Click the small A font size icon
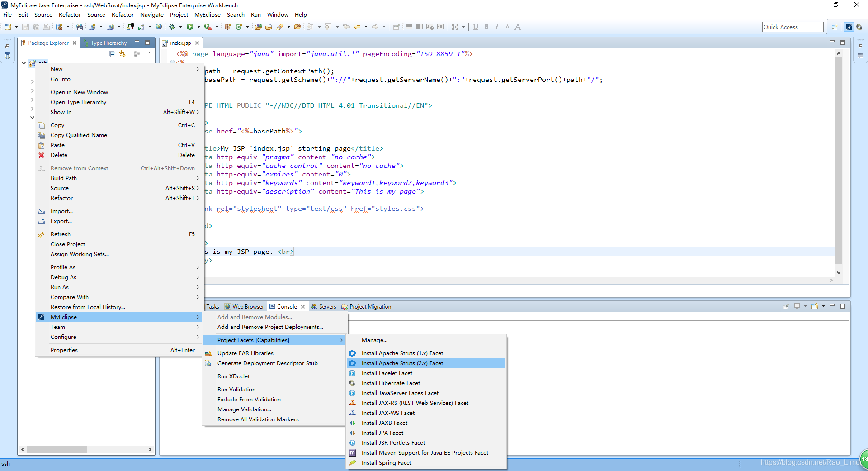 pyautogui.click(x=508, y=27)
